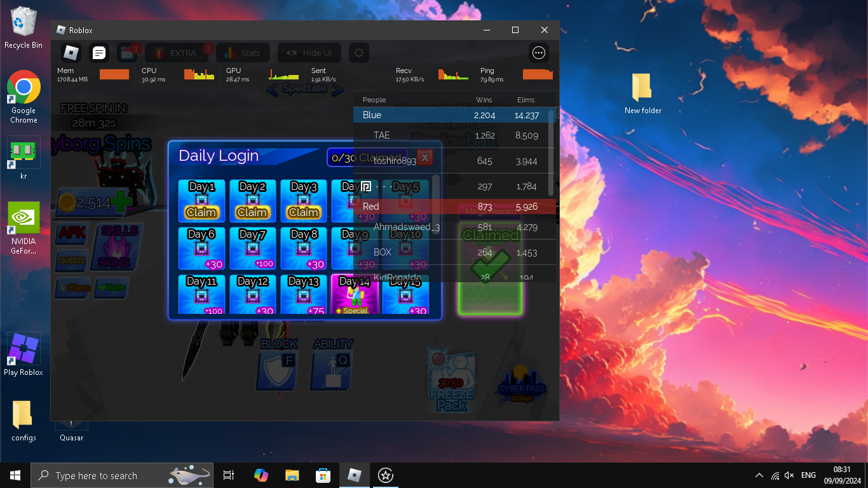
Task: Select the Day 12 reward tile
Action: coord(253,294)
